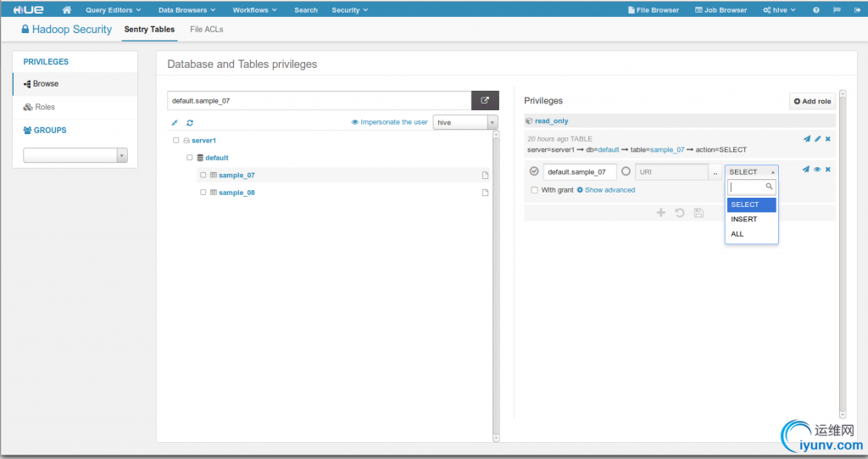Open the file icon on sample_07 row
The width and height of the screenshot is (868, 459).
click(485, 175)
